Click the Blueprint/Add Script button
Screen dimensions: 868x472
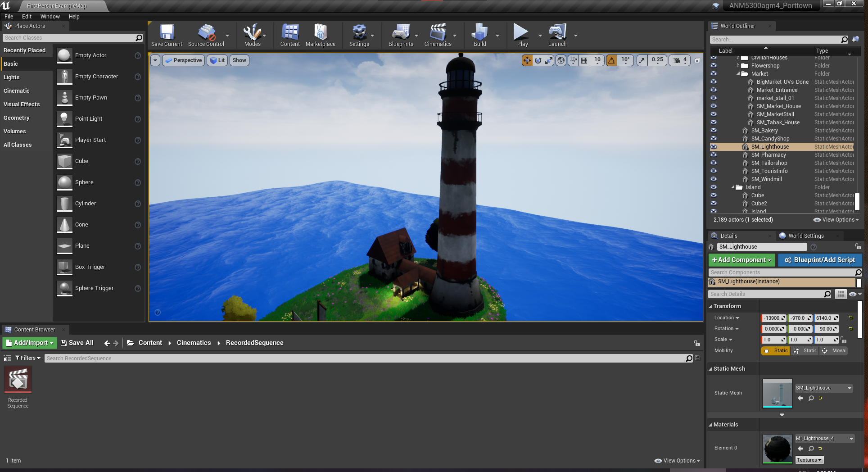click(820, 260)
